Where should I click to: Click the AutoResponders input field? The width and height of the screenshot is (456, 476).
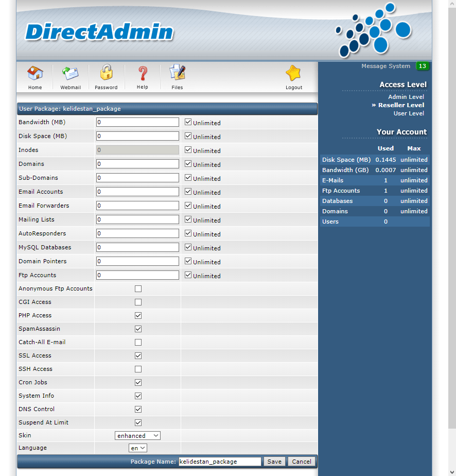tap(137, 233)
